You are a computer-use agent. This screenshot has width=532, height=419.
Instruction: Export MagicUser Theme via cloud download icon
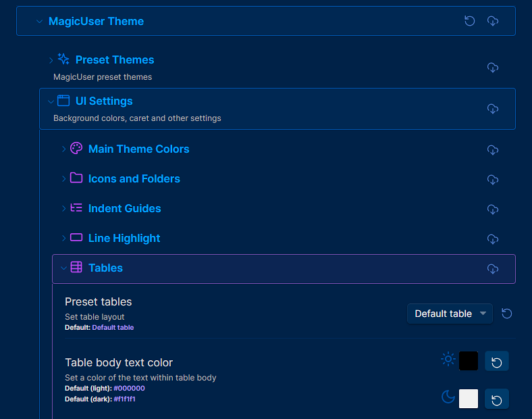tap(493, 21)
